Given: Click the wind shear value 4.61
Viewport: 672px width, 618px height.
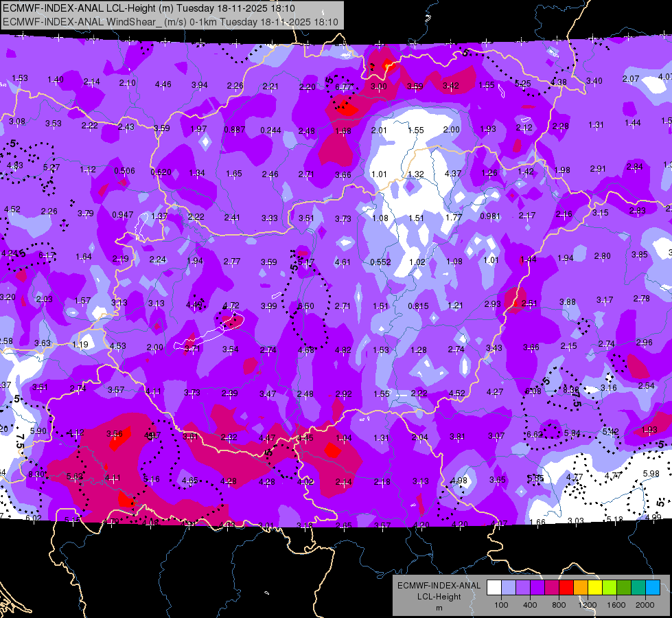Looking at the screenshot, I should pyautogui.click(x=343, y=262).
